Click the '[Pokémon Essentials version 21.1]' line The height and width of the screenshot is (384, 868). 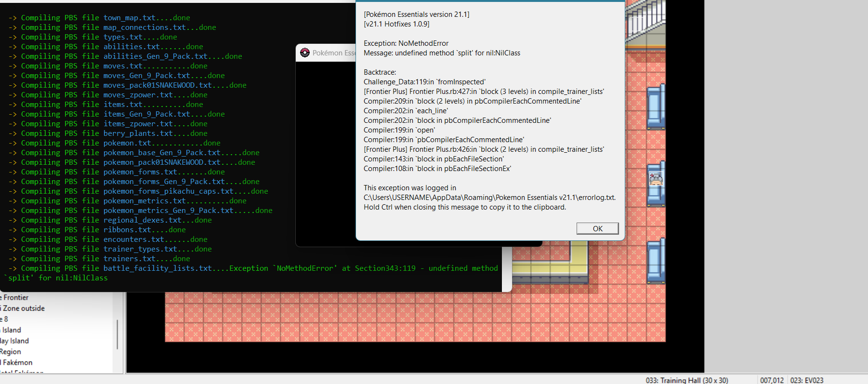click(417, 14)
